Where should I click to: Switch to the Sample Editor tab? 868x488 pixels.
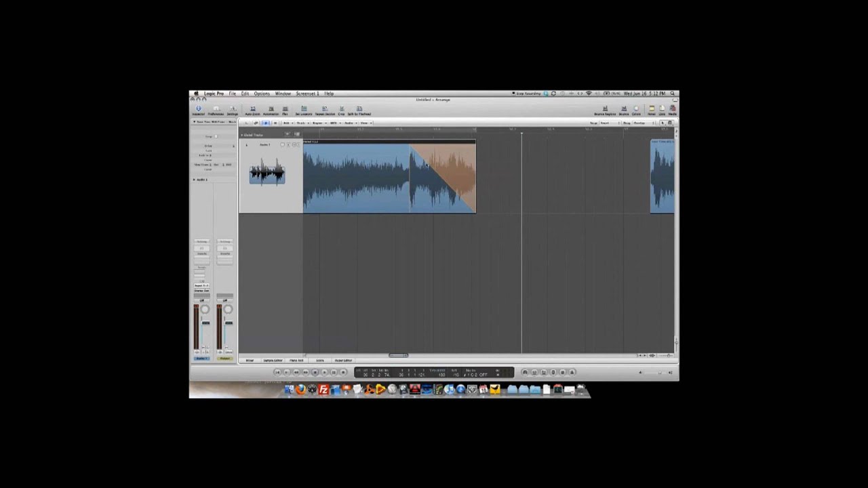click(x=273, y=361)
